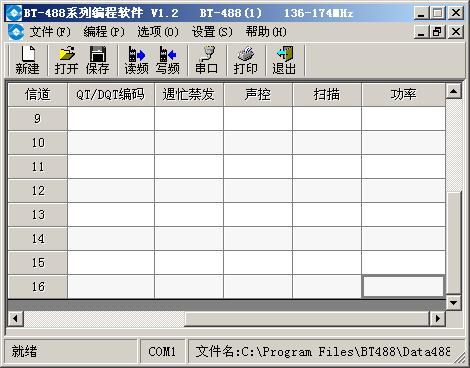
Task: Exit using the 退出 door icon
Action: point(284,61)
